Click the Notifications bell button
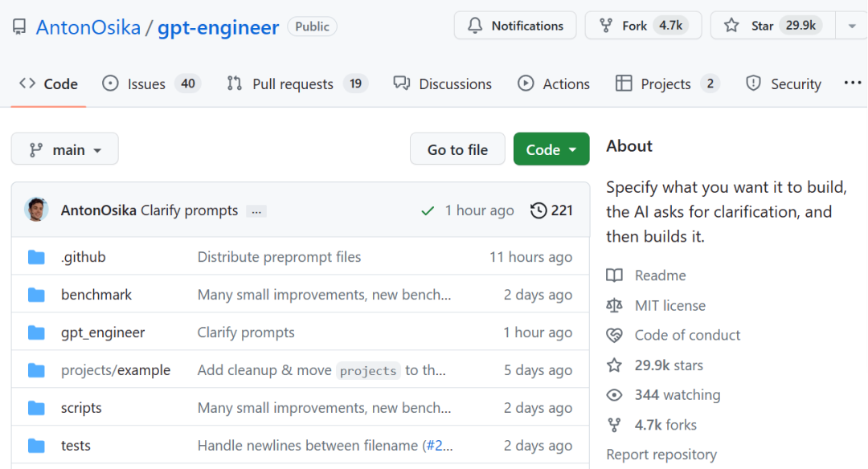This screenshot has height=469, width=868. (x=514, y=26)
